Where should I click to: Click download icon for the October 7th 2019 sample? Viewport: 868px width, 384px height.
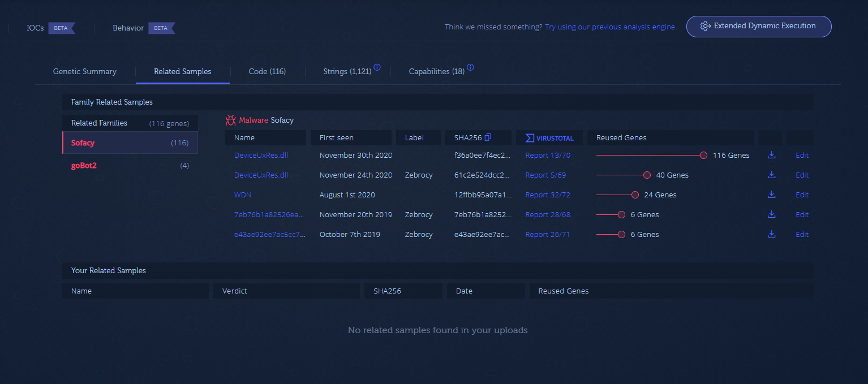(x=771, y=234)
